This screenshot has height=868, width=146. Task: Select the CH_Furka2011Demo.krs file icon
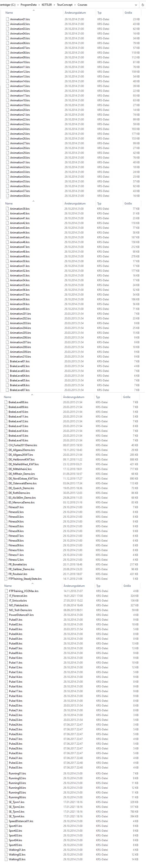point(6,445)
